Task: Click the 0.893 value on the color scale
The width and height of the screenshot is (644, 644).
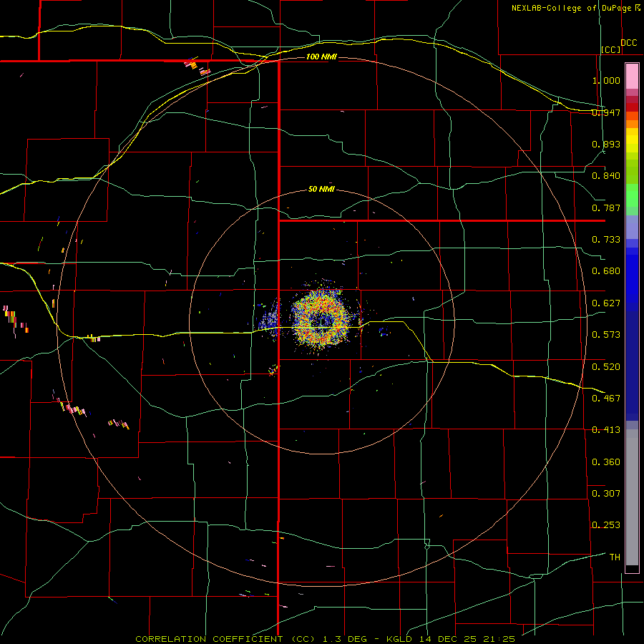Action: point(606,144)
